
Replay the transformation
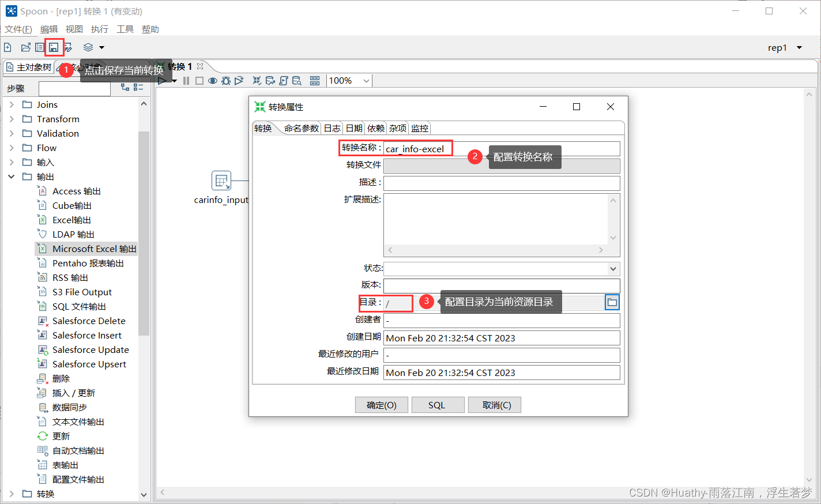[239, 81]
